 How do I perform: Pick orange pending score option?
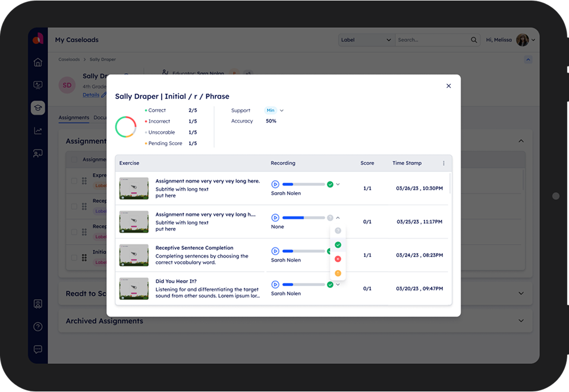pyautogui.click(x=338, y=274)
